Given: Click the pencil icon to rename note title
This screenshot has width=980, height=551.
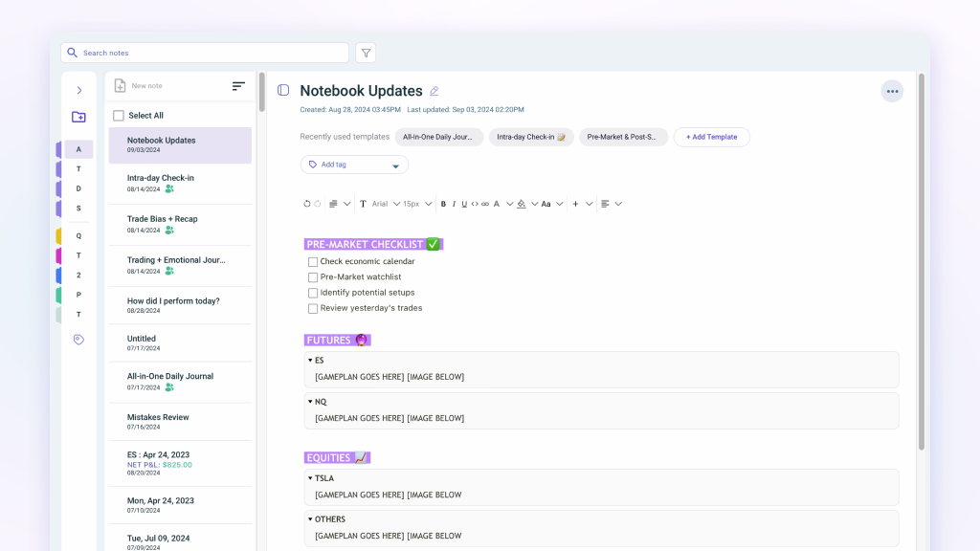Looking at the screenshot, I should 434,92.
